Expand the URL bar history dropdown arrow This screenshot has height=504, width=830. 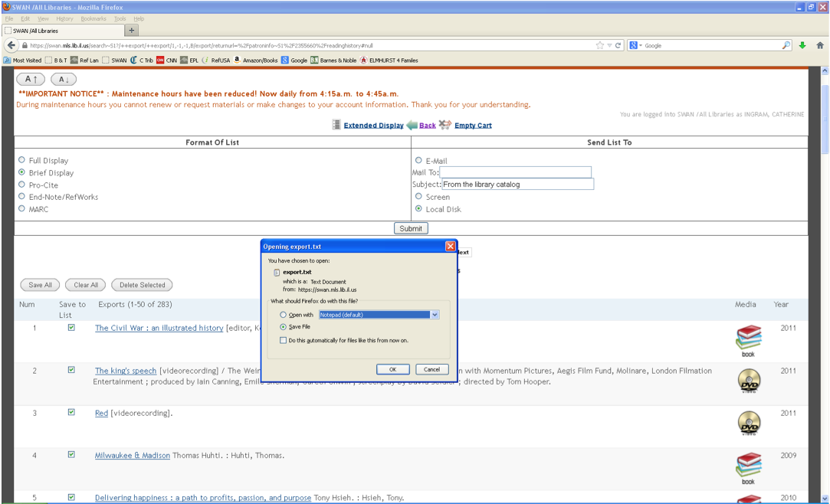pos(609,45)
